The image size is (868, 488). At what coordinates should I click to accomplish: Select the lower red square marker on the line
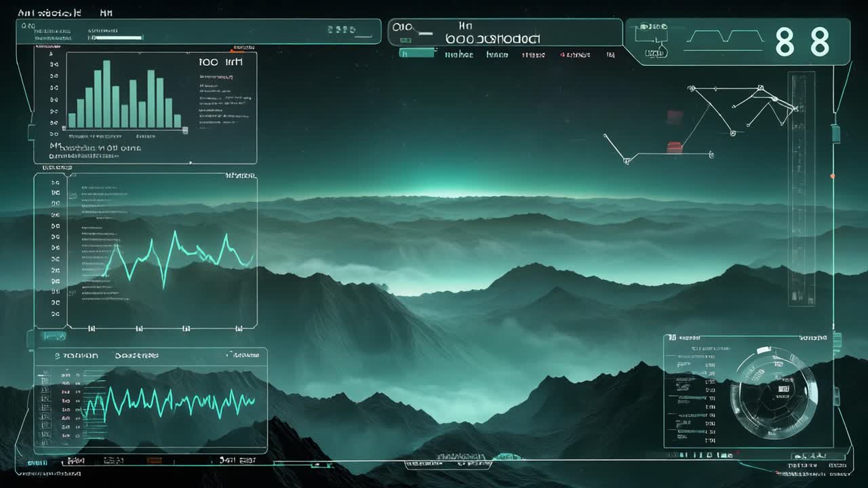pos(674,147)
